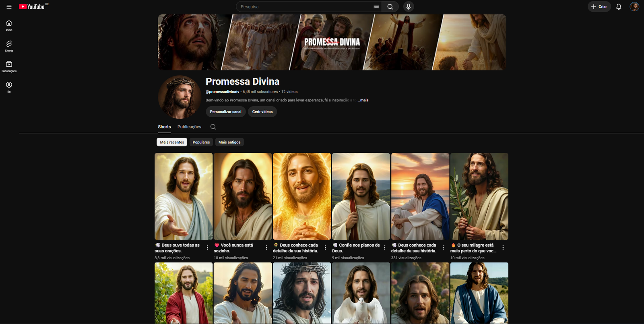Open short 'Deus ouve todas as suas orações'
644x324 pixels.
click(x=184, y=196)
